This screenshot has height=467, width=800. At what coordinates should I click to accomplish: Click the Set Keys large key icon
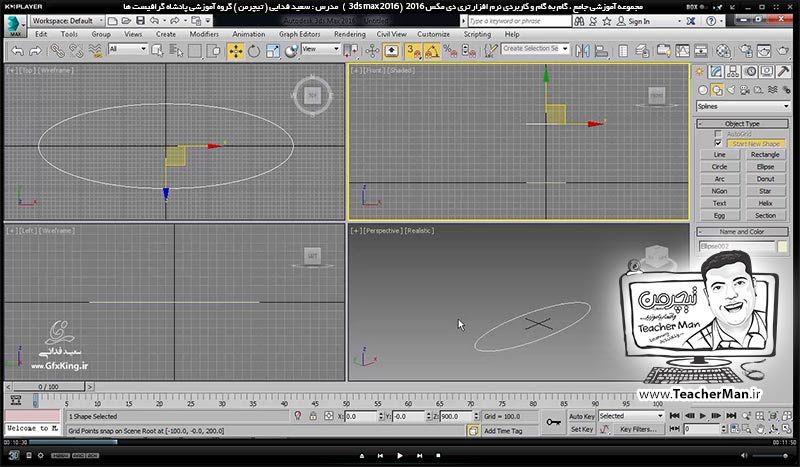point(553,423)
